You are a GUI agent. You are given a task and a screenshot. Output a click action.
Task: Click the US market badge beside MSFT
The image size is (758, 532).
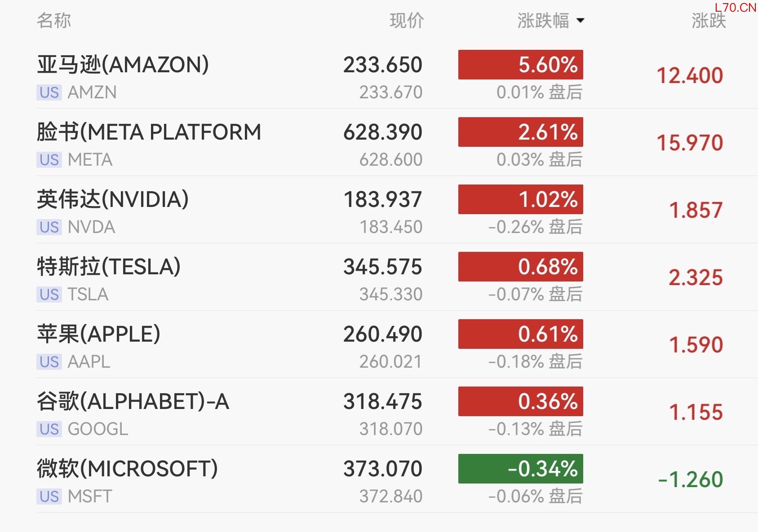[49, 497]
